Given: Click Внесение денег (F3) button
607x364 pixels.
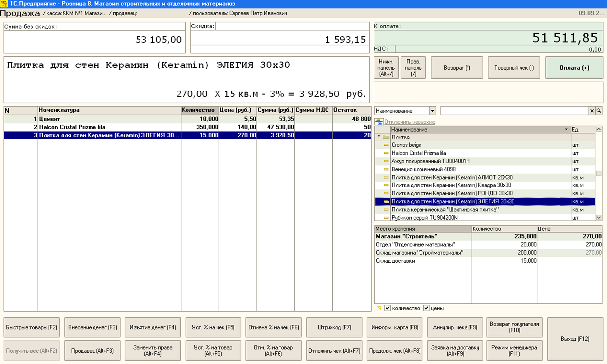Looking at the screenshot, I should [93, 327].
